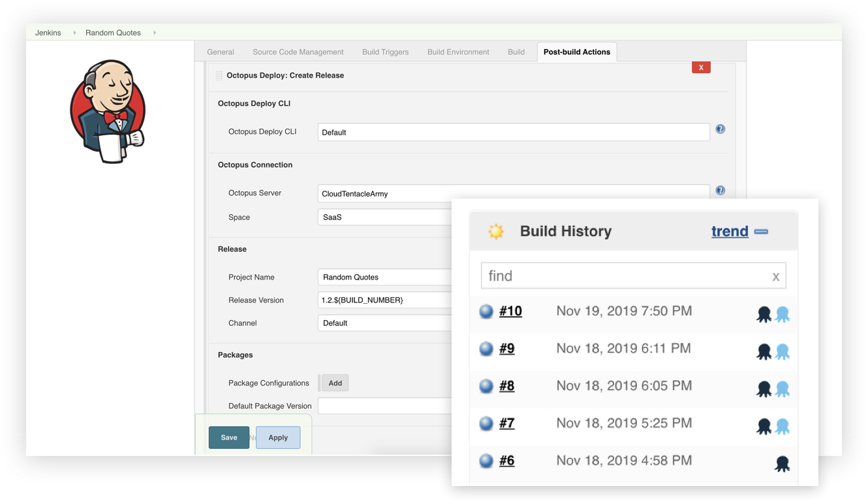Click the light blue octopus icon on build #8
The width and height of the screenshot is (868, 503).
pyautogui.click(x=783, y=389)
